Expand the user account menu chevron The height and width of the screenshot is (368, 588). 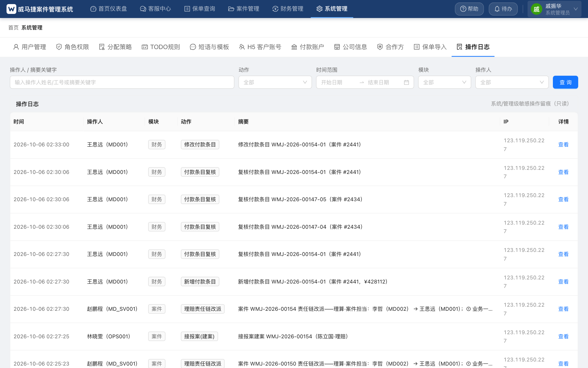click(576, 9)
